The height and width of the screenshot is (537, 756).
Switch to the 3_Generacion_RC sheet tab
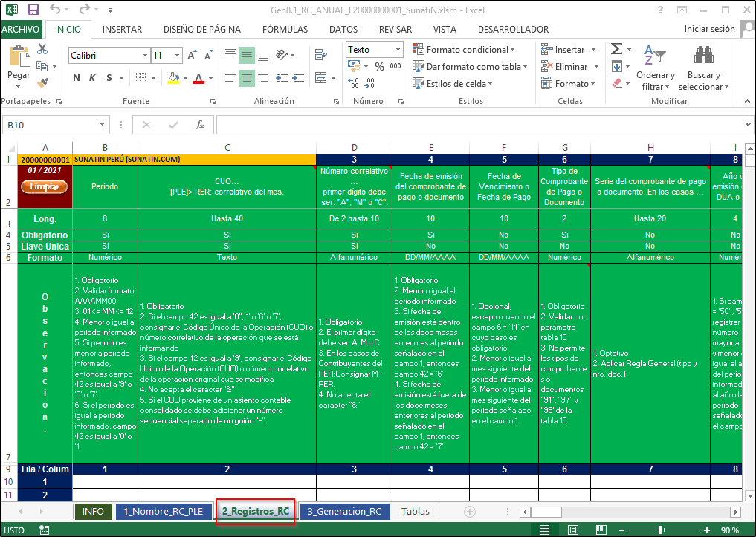point(345,511)
